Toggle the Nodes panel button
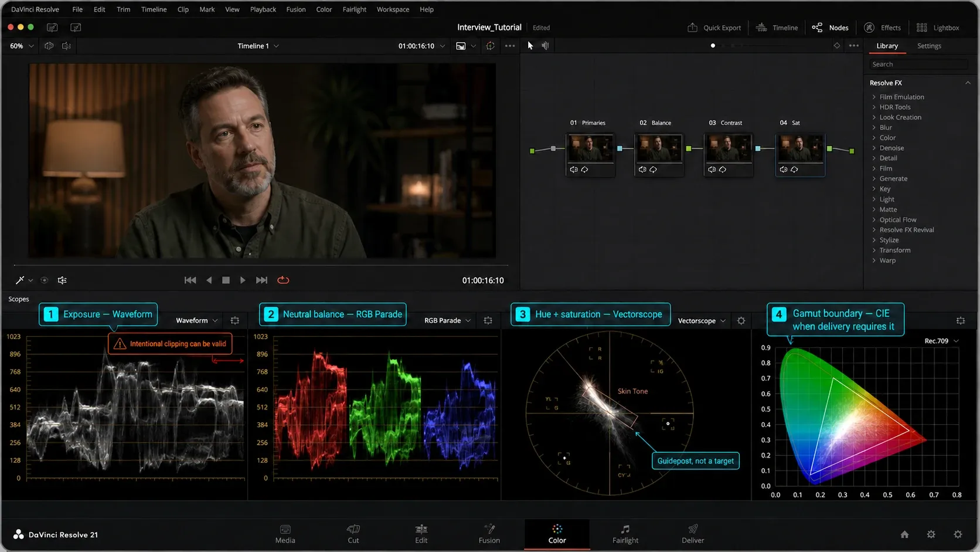980x552 pixels. [830, 28]
